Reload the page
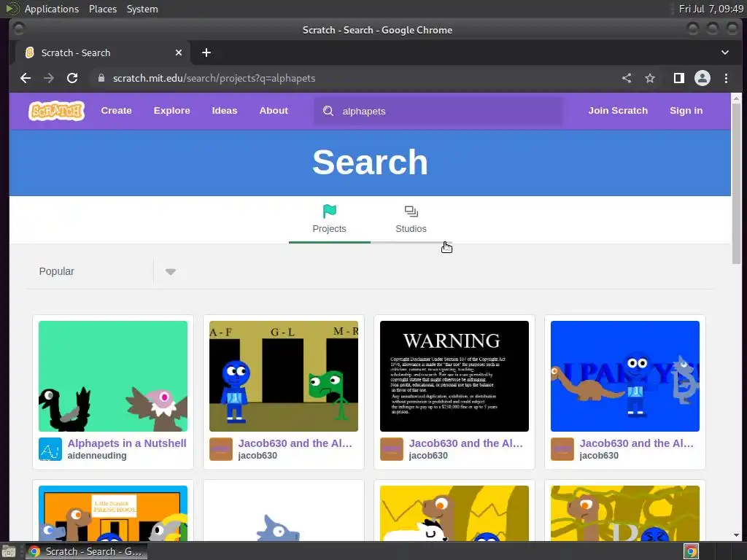Viewport: 747px width, 560px height. point(72,78)
